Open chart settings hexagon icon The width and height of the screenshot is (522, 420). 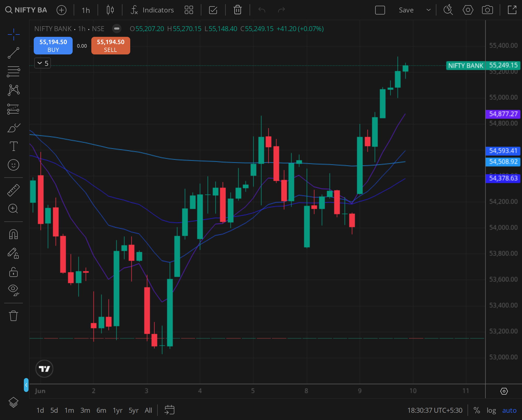click(x=468, y=10)
